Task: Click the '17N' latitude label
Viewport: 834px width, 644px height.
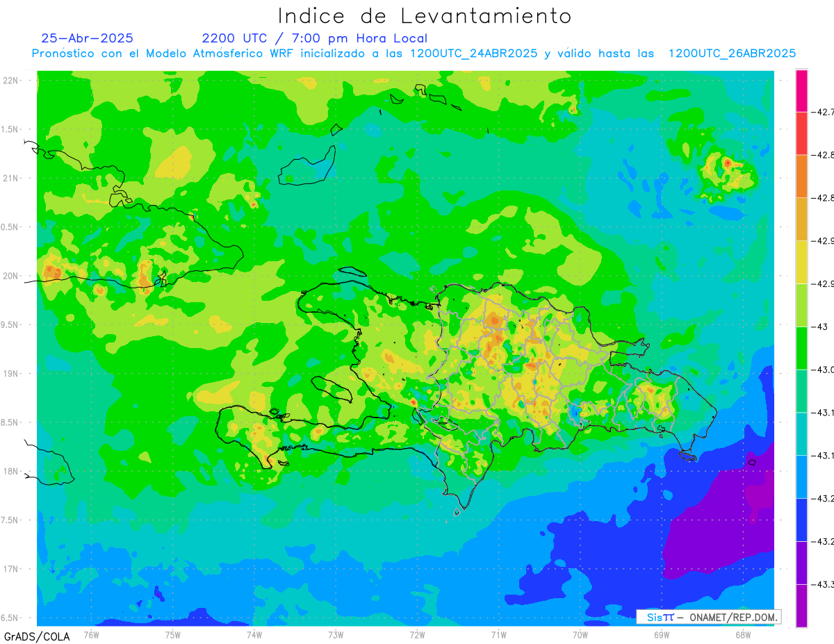Action: click(12, 569)
